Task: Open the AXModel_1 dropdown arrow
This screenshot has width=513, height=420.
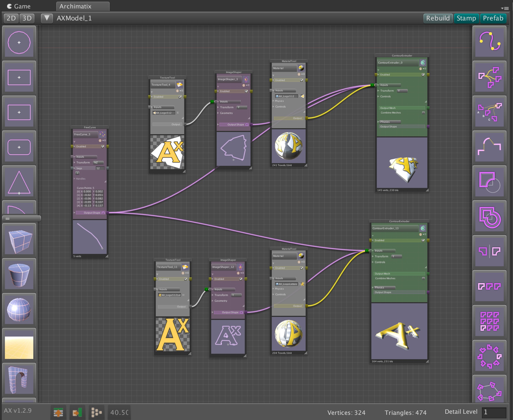Action: tap(47, 18)
